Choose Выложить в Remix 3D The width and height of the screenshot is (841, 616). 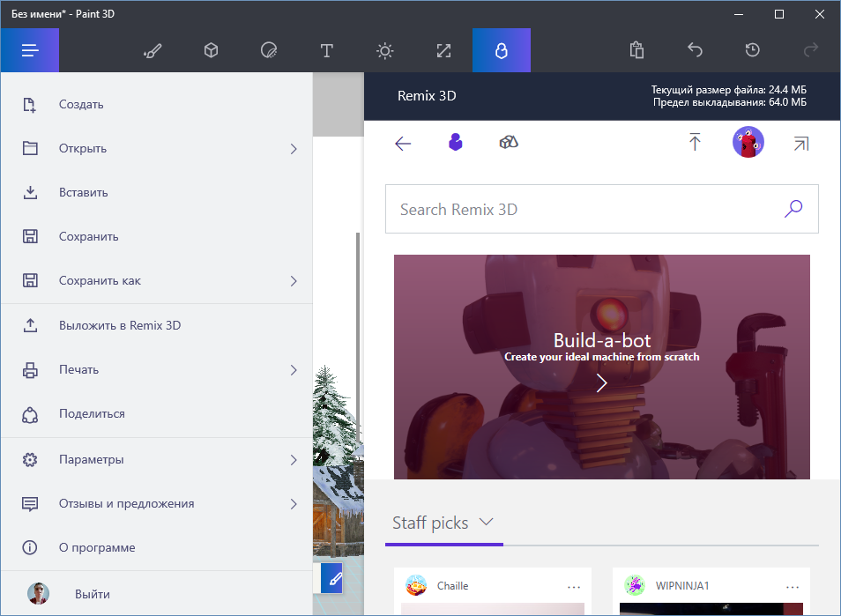pos(157,325)
